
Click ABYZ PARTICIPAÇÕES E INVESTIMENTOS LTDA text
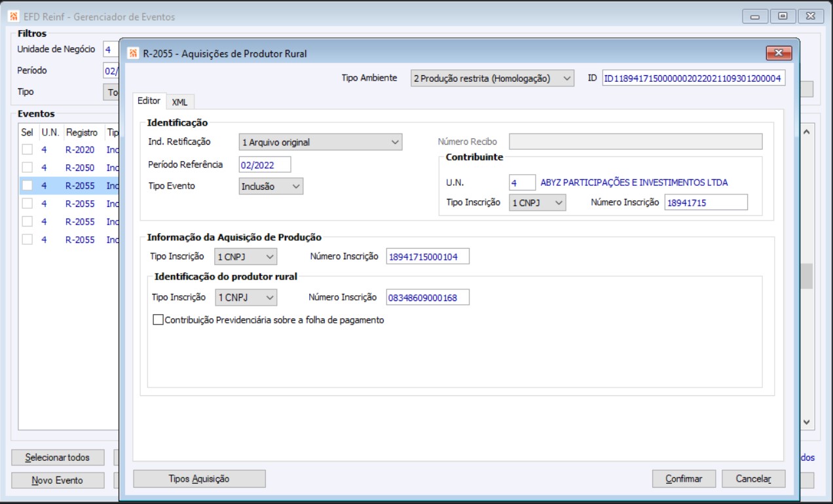(634, 183)
